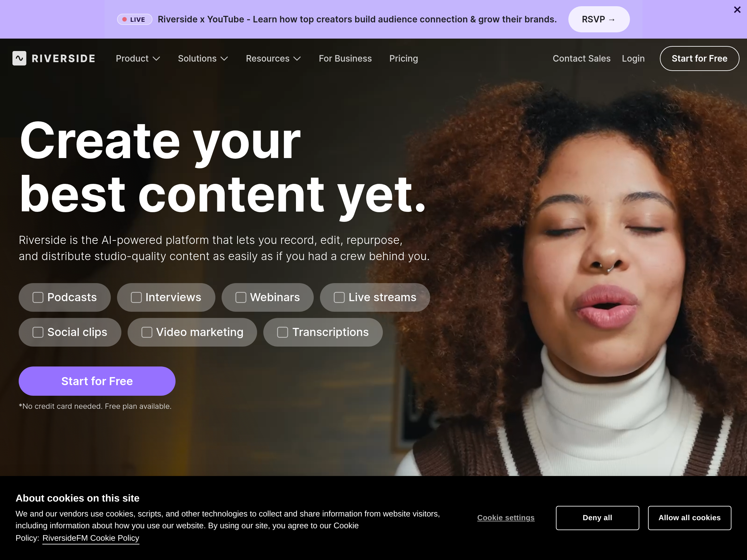Tick the Transcriptions checkbox
The width and height of the screenshot is (747, 560).
tap(283, 332)
